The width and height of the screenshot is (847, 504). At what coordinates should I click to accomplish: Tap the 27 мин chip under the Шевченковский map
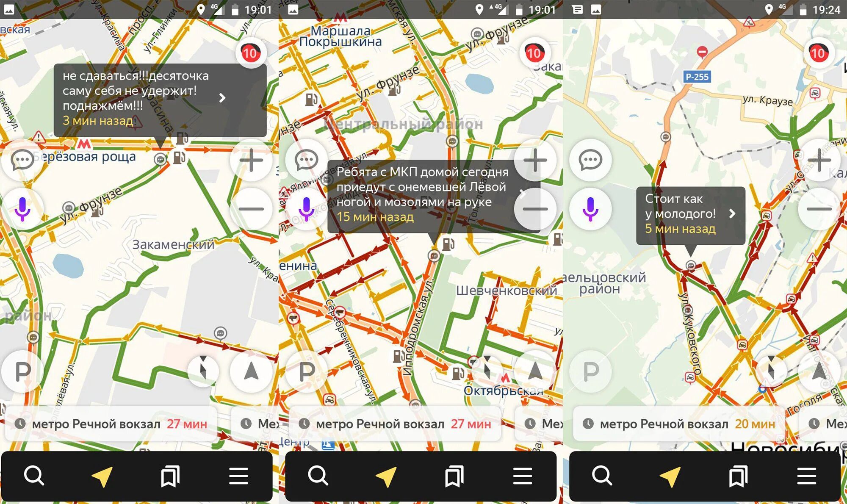tap(395, 424)
